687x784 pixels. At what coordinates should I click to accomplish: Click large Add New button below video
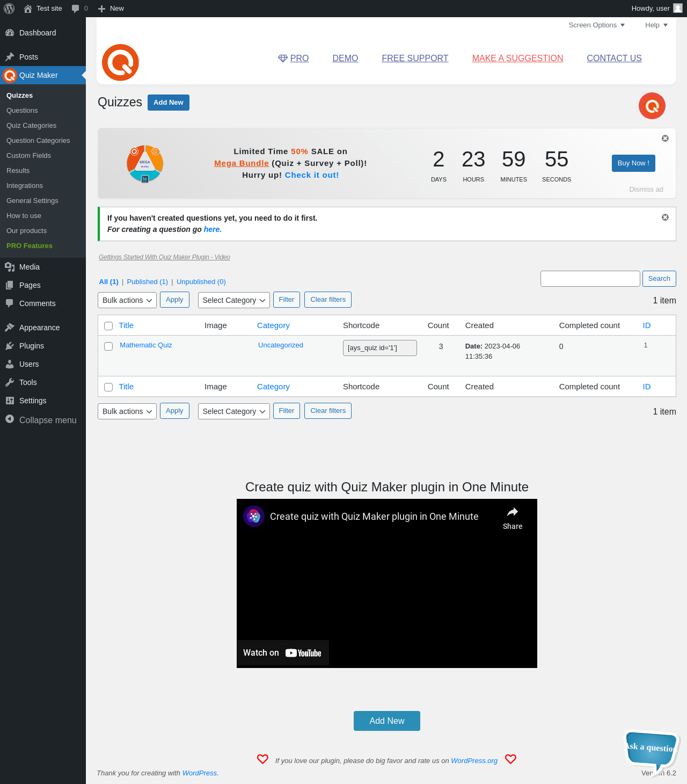tap(387, 721)
